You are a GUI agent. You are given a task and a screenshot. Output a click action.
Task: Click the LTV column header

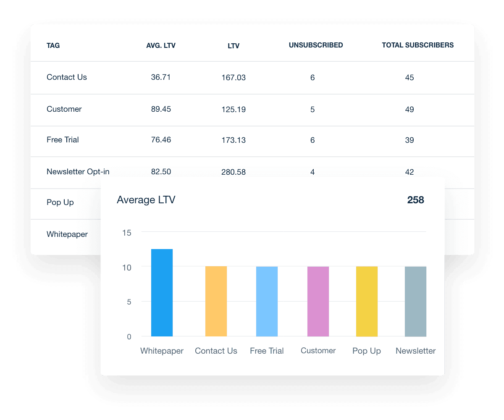[234, 45]
